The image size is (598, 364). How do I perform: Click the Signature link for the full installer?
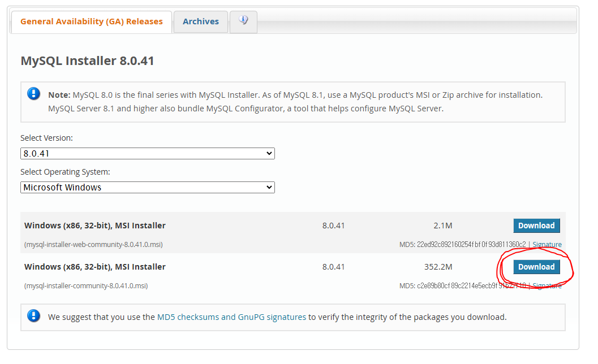click(x=547, y=285)
